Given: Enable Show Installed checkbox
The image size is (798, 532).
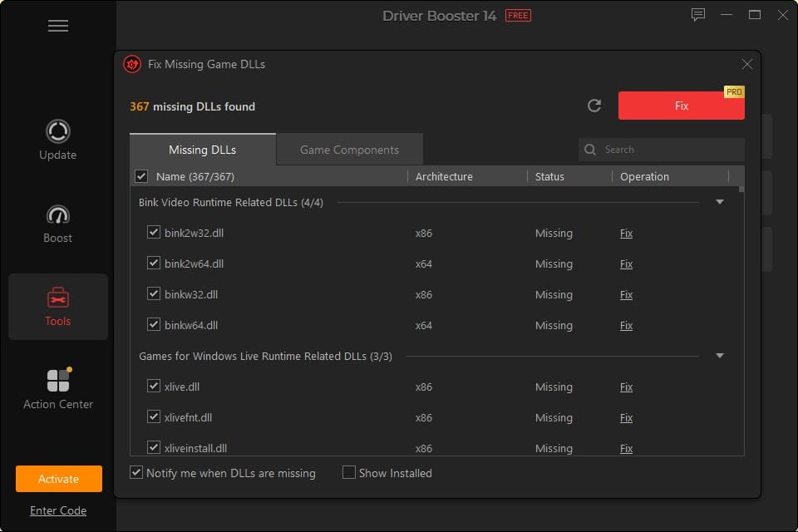Looking at the screenshot, I should click(x=348, y=472).
